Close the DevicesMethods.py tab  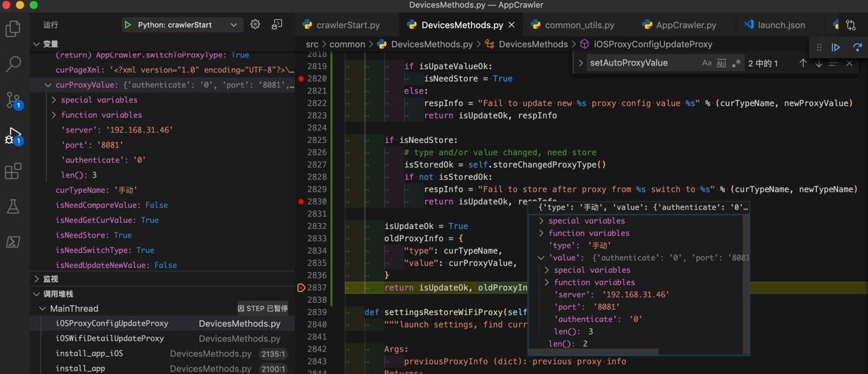tap(512, 25)
